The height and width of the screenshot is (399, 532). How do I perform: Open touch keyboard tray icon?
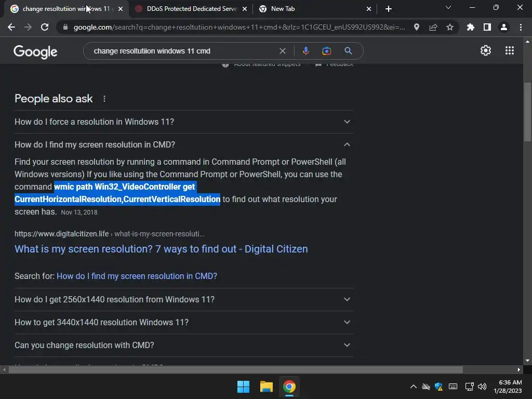(453, 387)
